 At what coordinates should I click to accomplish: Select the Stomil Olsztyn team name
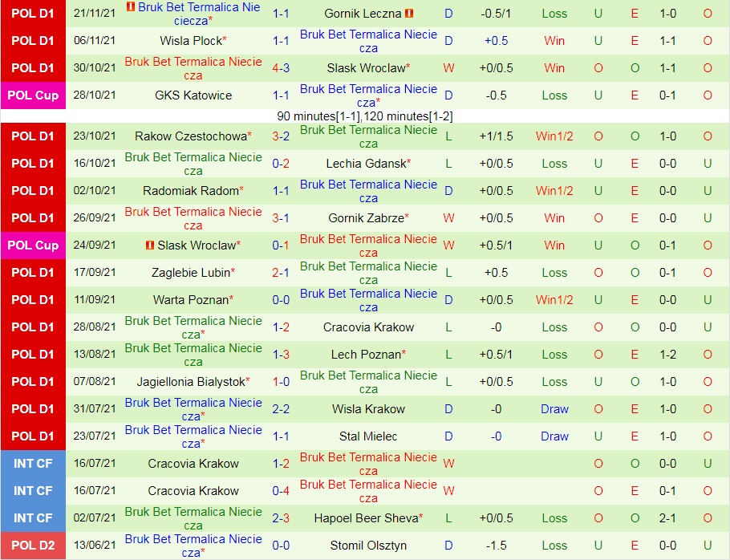point(368,546)
